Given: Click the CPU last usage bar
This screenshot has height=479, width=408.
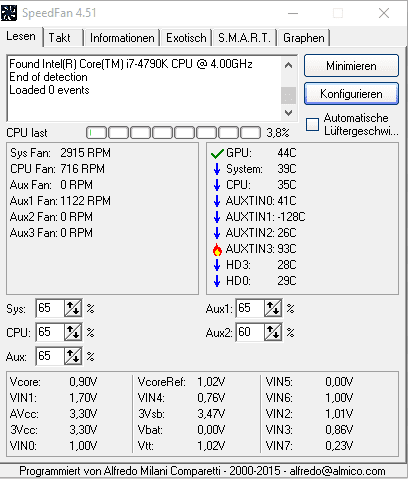Looking at the screenshot, I should pos(173,133).
